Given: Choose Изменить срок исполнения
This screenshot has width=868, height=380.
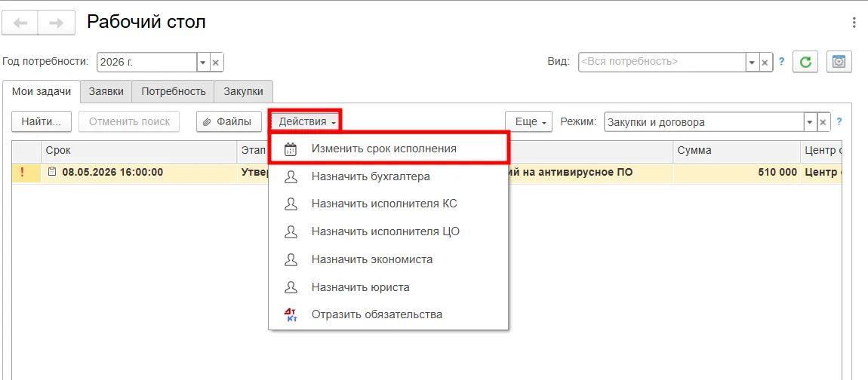Looking at the screenshot, I should pos(388,149).
